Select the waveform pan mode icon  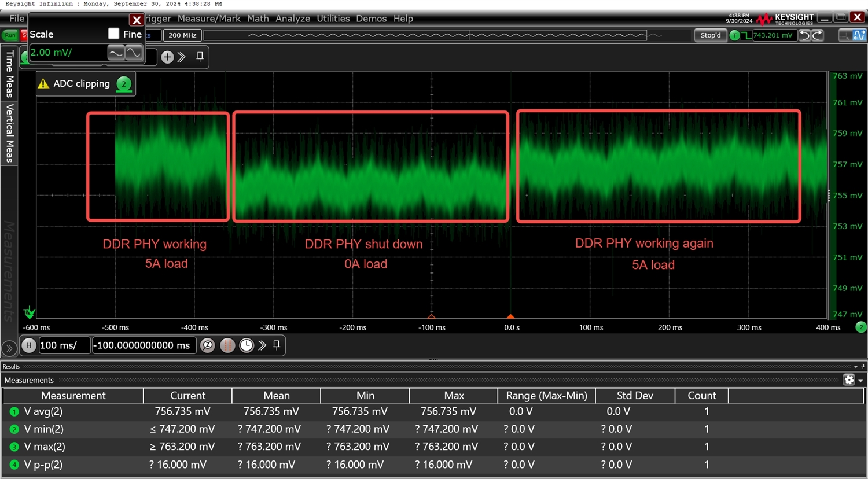click(859, 35)
